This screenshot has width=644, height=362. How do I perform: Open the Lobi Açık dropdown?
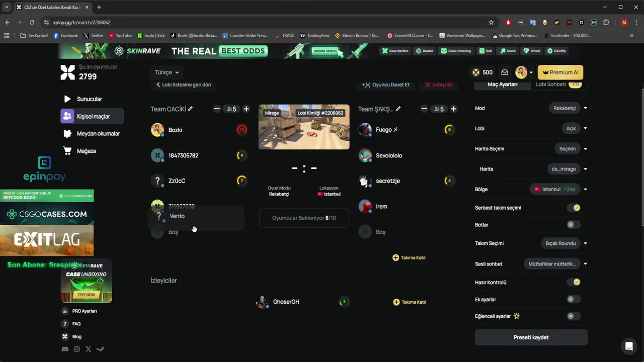(x=575, y=128)
